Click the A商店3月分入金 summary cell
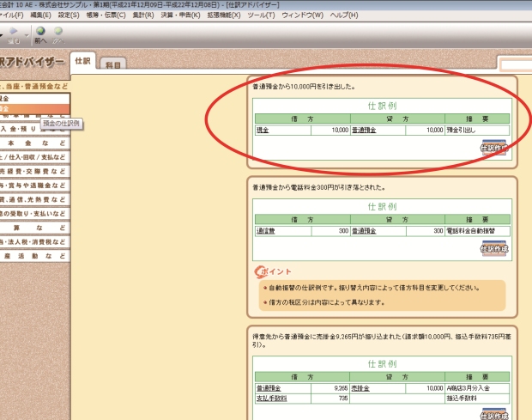 [x=477, y=388]
